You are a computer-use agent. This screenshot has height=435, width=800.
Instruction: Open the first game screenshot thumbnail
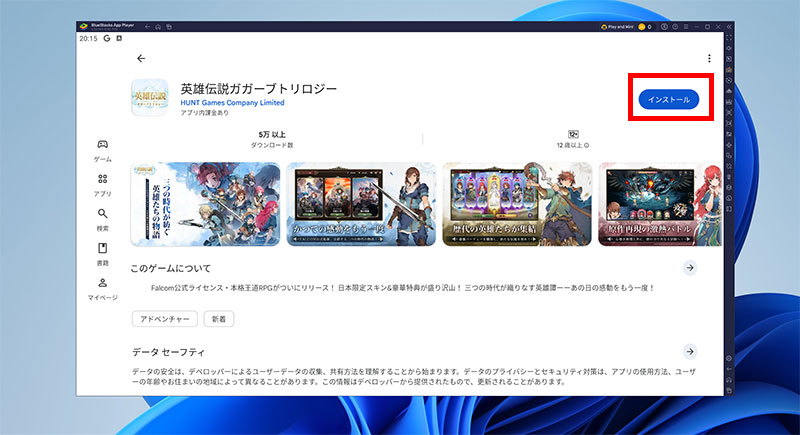pos(205,204)
